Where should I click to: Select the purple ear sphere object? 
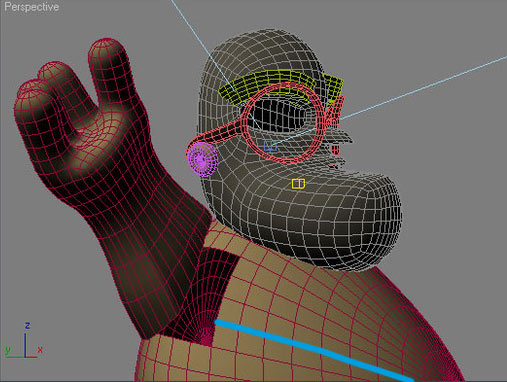click(202, 159)
